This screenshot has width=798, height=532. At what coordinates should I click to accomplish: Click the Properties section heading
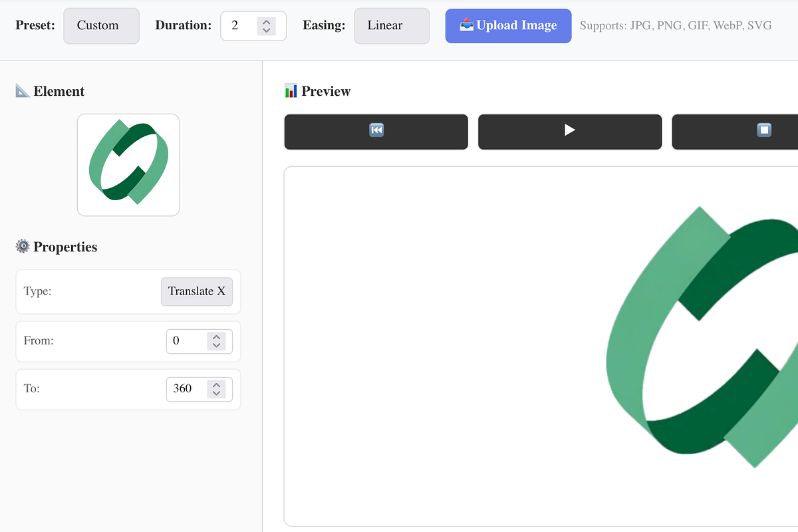57,247
